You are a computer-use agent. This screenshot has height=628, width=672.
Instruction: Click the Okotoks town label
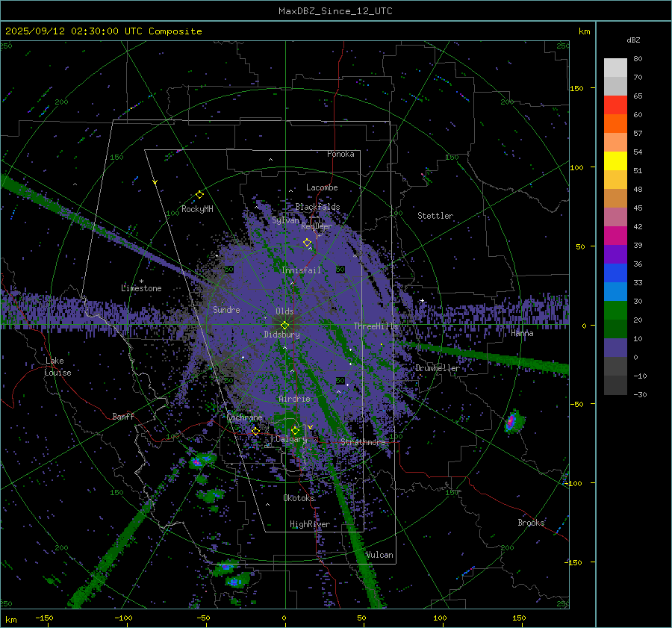click(299, 498)
